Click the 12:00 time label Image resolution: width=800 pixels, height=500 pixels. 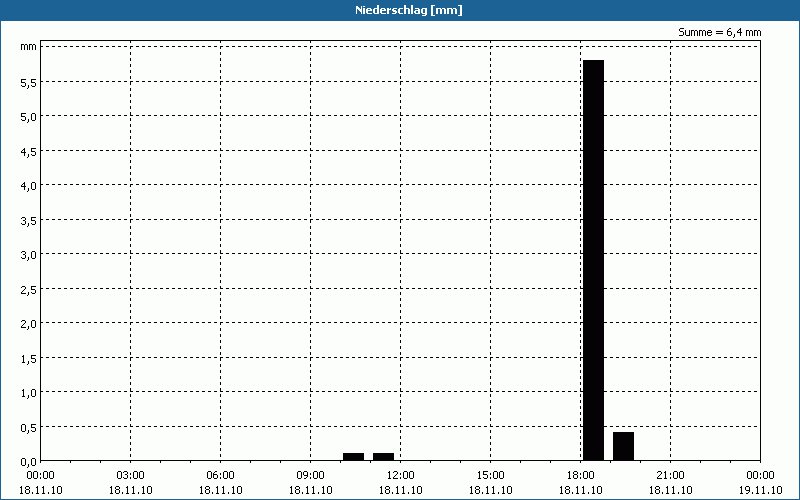pyautogui.click(x=401, y=476)
